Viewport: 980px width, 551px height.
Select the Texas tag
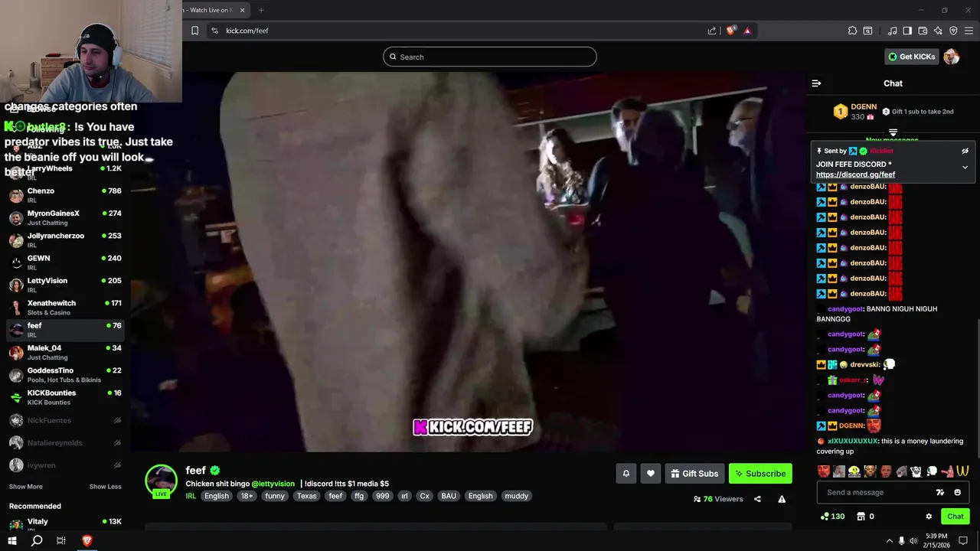[x=306, y=496]
